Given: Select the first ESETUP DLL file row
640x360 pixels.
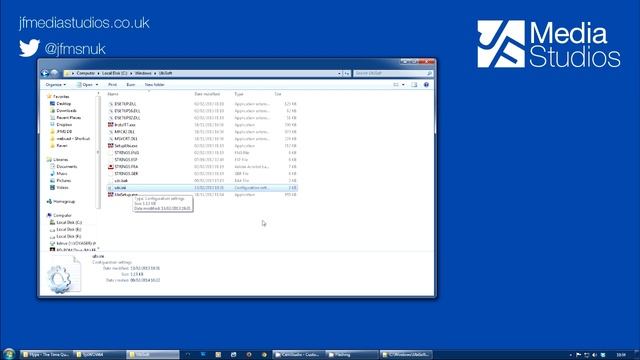Looking at the screenshot, I should 202,104.
